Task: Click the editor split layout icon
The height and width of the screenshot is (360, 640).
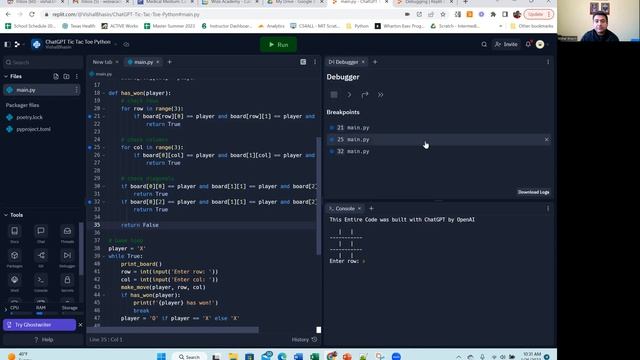Action: coord(303,62)
